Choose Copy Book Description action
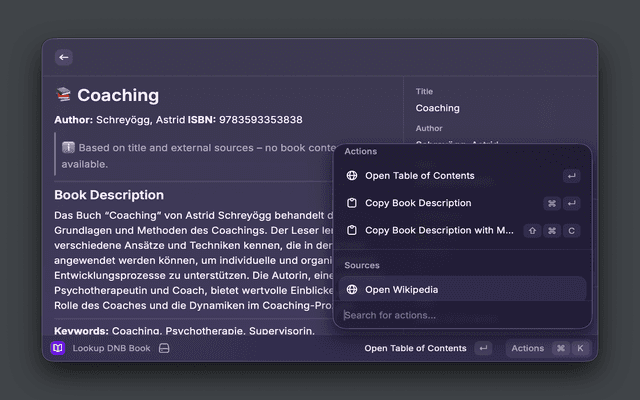The height and width of the screenshot is (400, 640). pyautogui.click(x=462, y=203)
